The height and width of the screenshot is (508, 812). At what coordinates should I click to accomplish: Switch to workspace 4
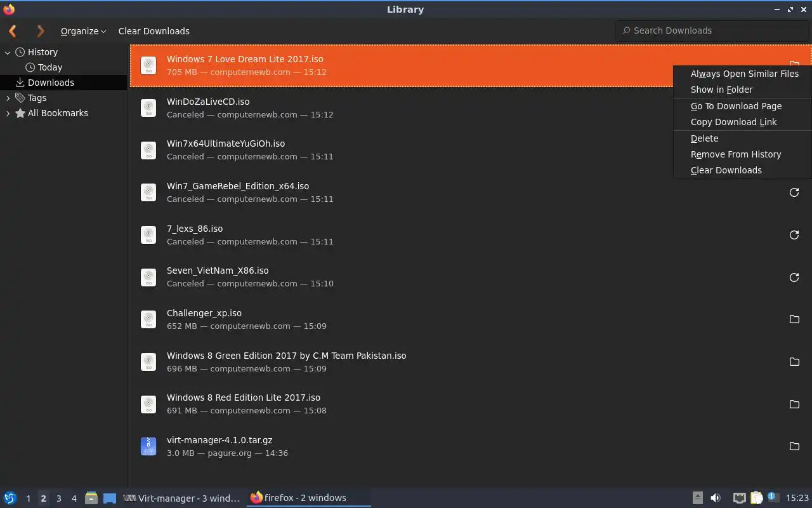click(x=74, y=498)
